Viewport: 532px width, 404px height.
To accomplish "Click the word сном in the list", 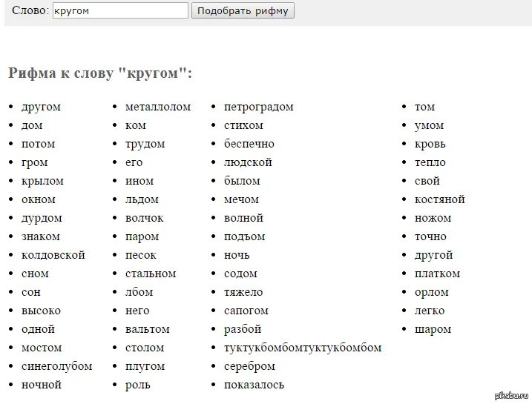I will pos(35,274).
